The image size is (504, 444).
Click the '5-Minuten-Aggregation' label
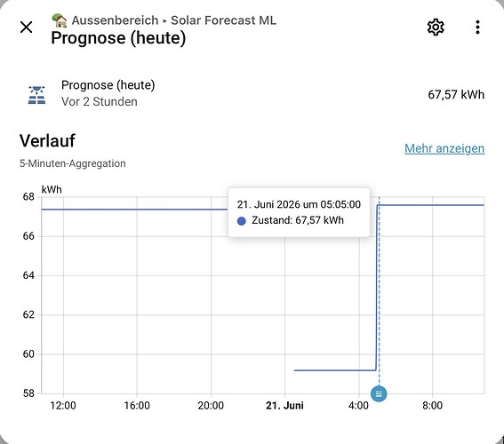coord(73,163)
